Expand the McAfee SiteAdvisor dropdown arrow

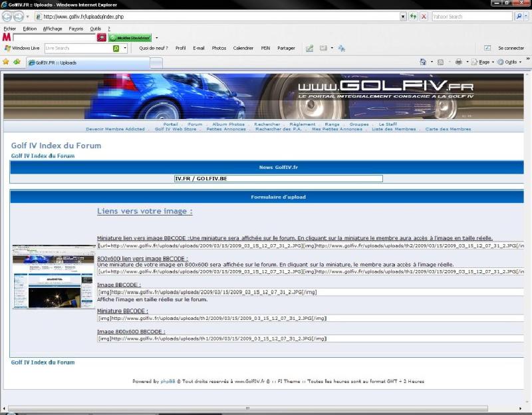[x=156, y=38]
